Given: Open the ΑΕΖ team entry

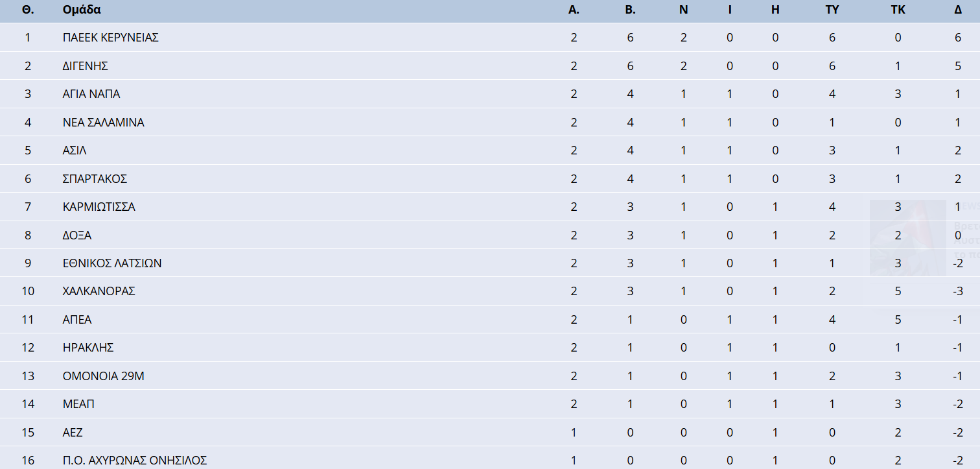Looking at the screenshot, I should (x=73, y=433).
